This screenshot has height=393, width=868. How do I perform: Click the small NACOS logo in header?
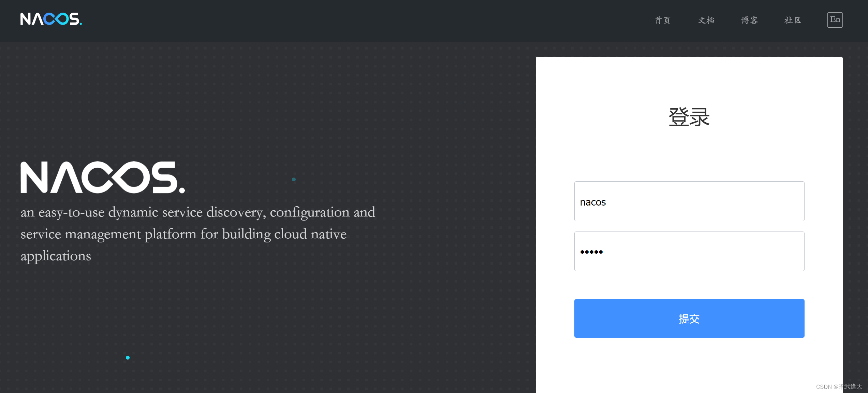(x=51, y=19)
